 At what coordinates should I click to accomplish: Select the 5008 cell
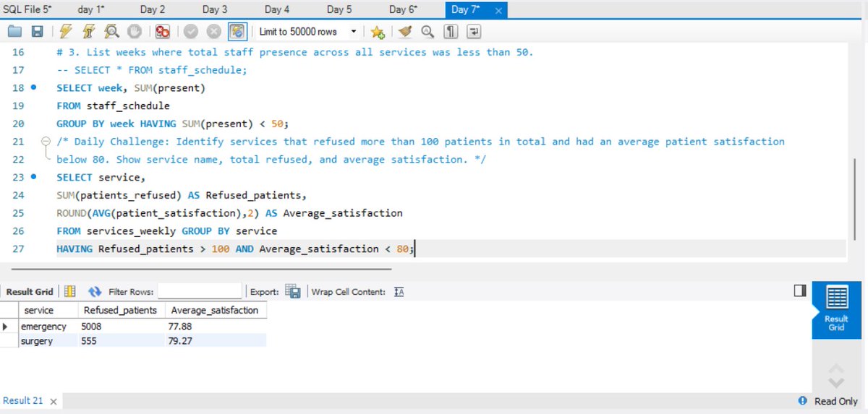[x=121, y=327]
